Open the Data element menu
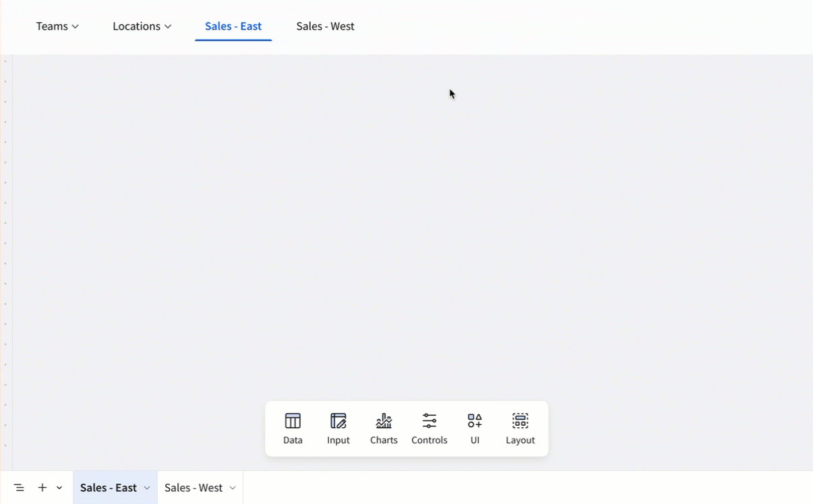813x504 pixels. pos(293,429)
